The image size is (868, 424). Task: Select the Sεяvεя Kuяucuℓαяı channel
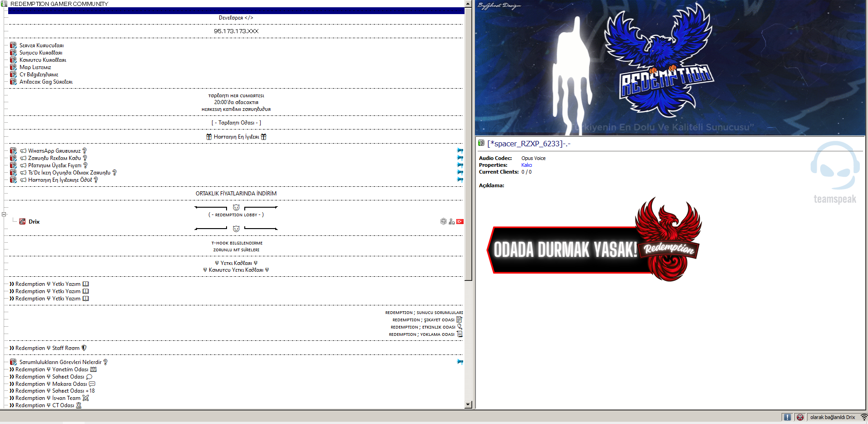point(41,45)
